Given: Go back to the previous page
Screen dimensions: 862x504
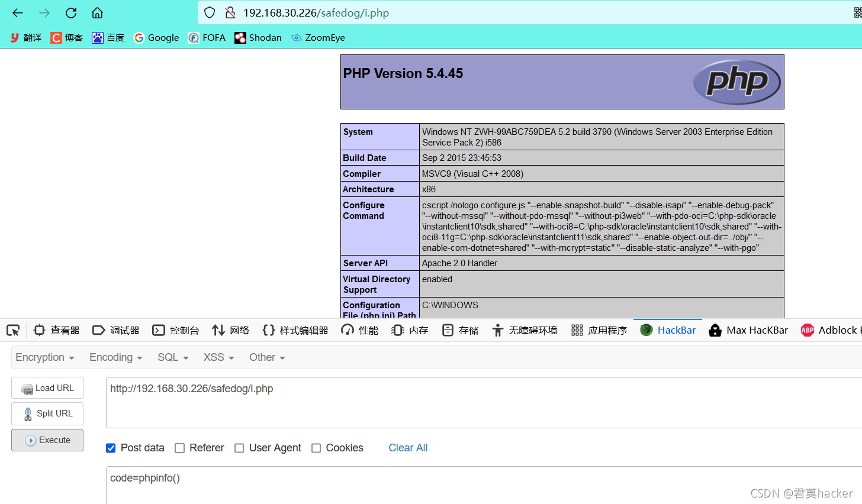Looking at the screenshot, I should click(18, 13).
